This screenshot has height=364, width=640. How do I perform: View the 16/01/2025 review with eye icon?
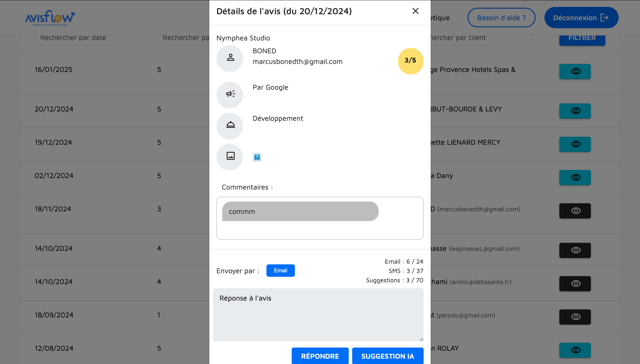tap(575, 71)
